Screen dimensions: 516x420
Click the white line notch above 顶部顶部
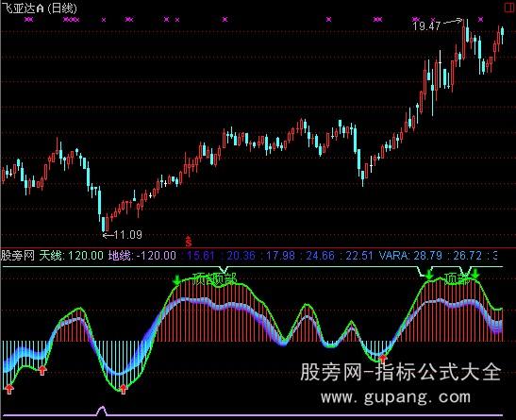tap(225, 269)
